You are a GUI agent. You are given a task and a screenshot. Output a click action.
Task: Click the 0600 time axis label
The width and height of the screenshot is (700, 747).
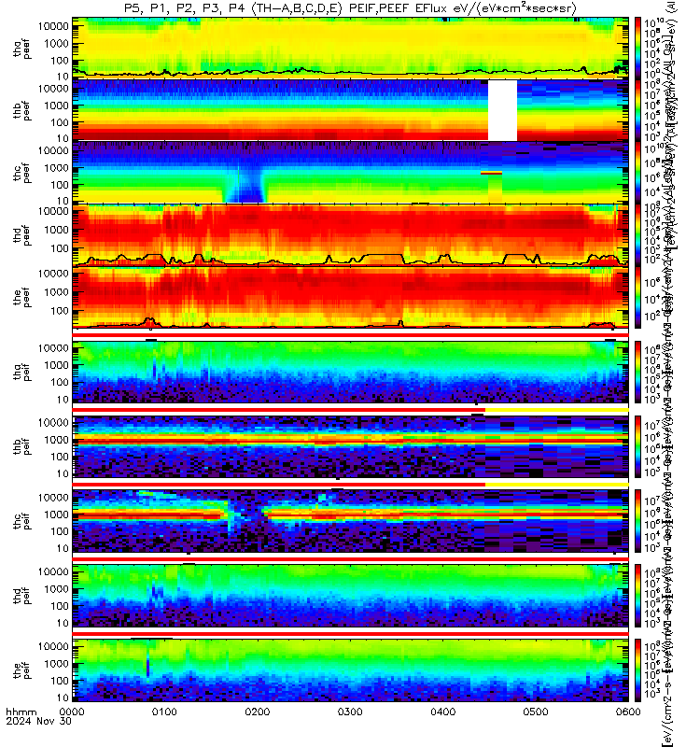(x=628, y=712)
